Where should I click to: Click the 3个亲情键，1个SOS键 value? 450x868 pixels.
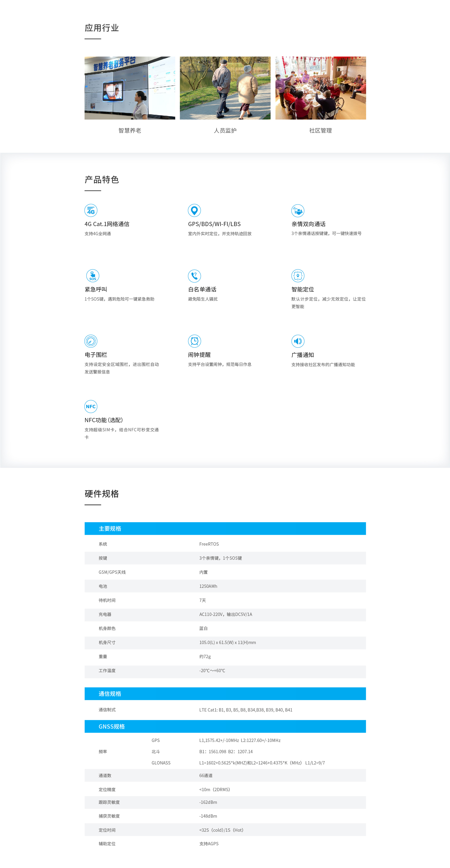(221, 558)
